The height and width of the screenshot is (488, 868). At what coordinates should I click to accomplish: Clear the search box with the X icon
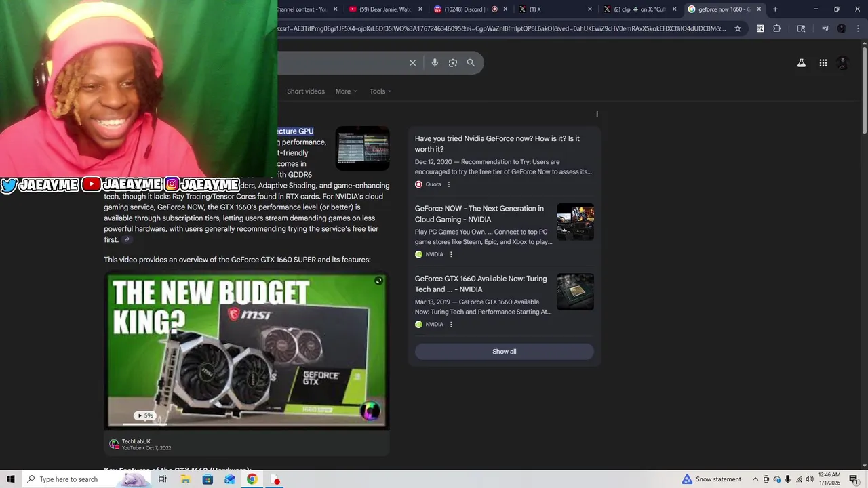coord(412,63)
